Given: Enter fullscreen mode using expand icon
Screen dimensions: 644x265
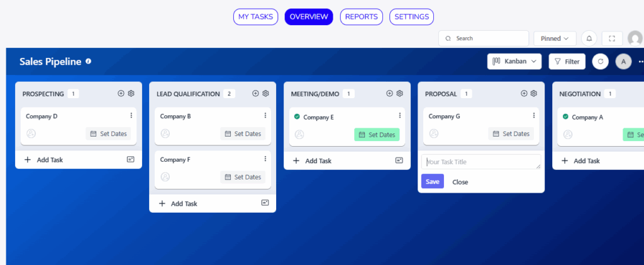Looking at the screenshot, I should click(x=612, y=38).
